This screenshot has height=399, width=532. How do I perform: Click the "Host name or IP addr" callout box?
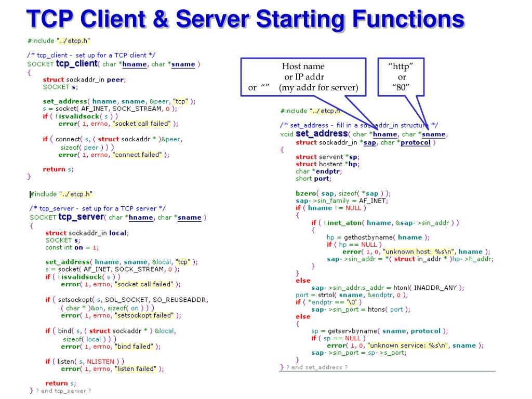303,77
